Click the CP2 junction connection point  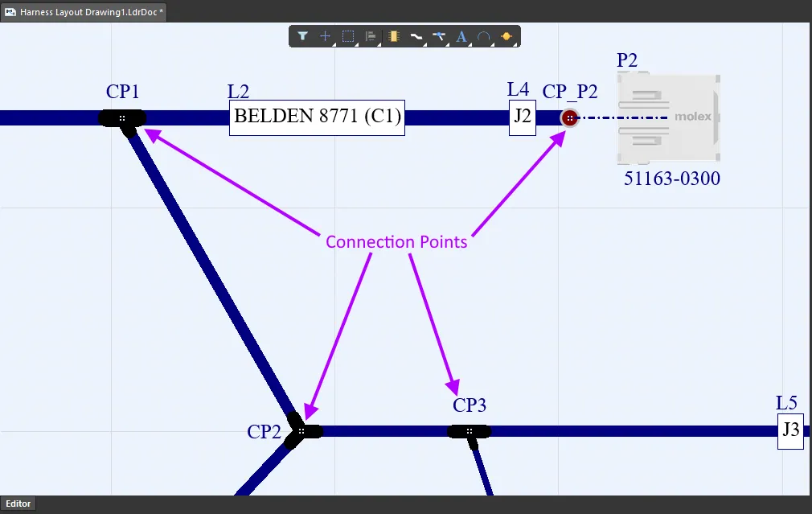click(x=301, y=431)
